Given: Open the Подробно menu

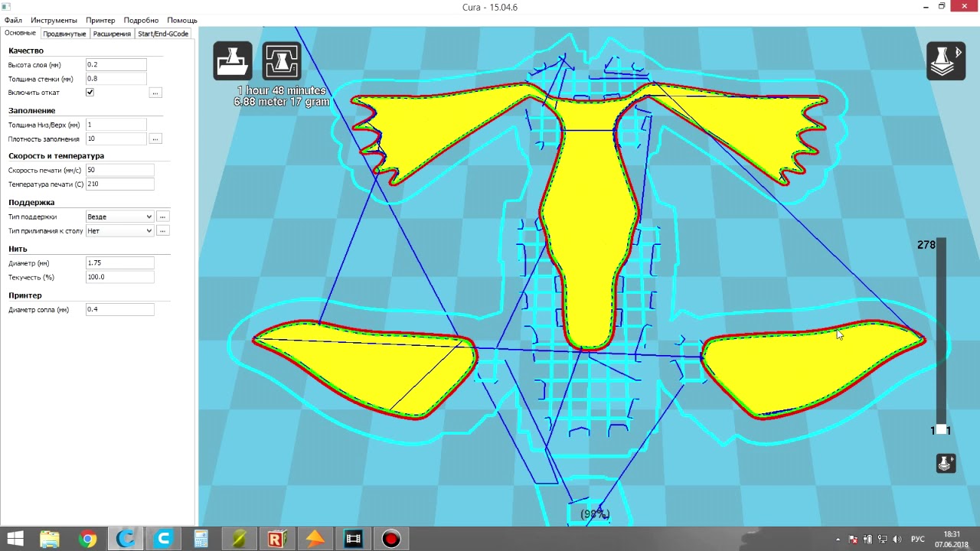Looking at the screenshot, I should tap(141, 20).
